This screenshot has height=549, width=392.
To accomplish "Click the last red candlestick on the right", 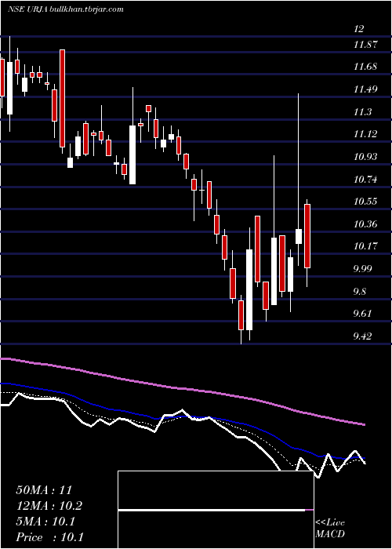I will 307,236.
